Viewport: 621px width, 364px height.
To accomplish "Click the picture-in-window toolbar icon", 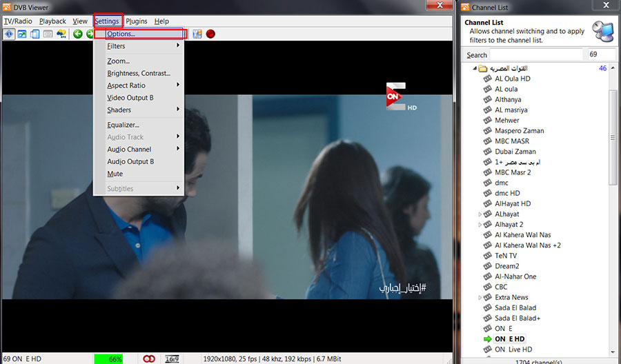I will 22,34.
